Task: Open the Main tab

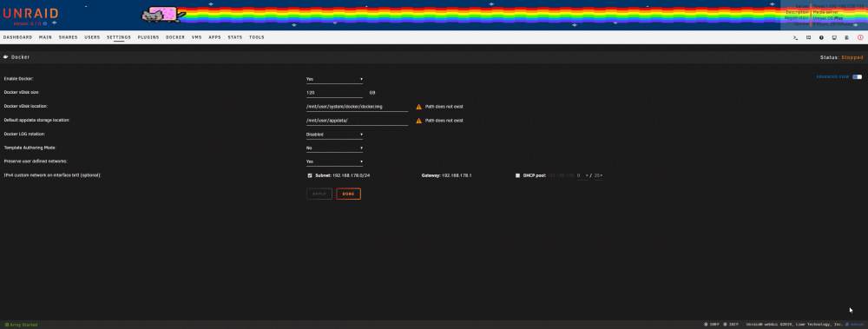Action: click(x=45, y=37)
